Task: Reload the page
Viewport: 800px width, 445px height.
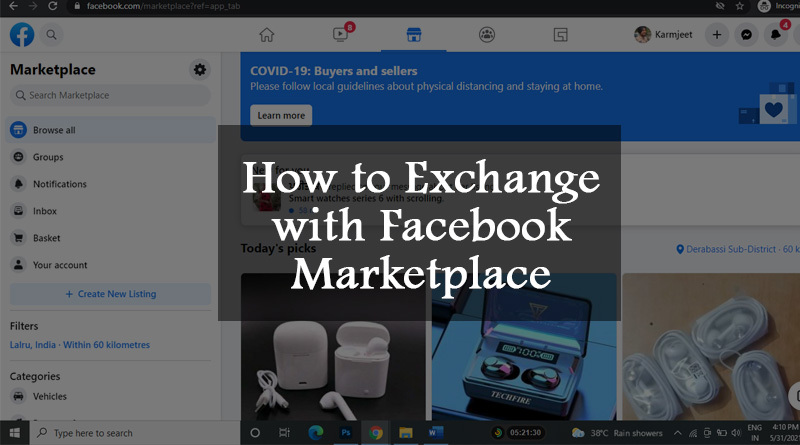Action: tap(53, 6)
